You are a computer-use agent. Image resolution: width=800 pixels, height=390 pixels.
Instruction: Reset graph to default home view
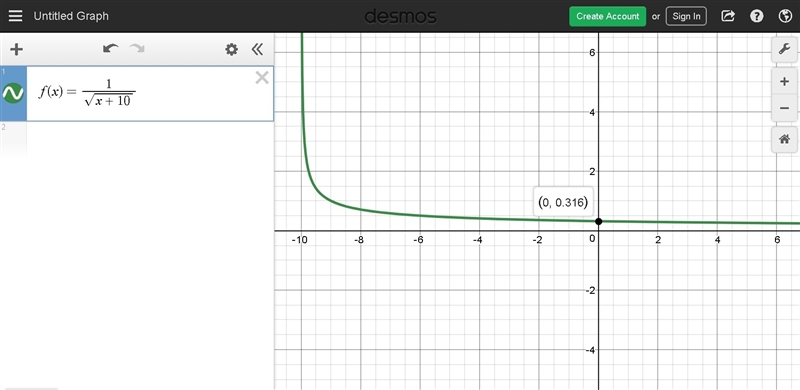click(x=784, y=139)
